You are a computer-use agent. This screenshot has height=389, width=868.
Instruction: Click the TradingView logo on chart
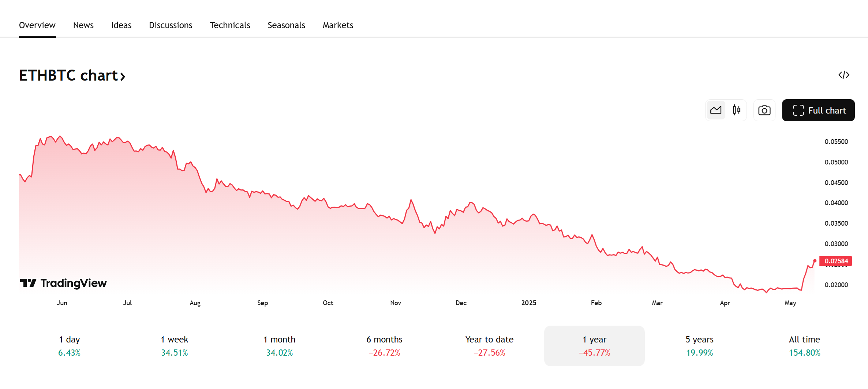pyautogui.click(x=63, y=283)
